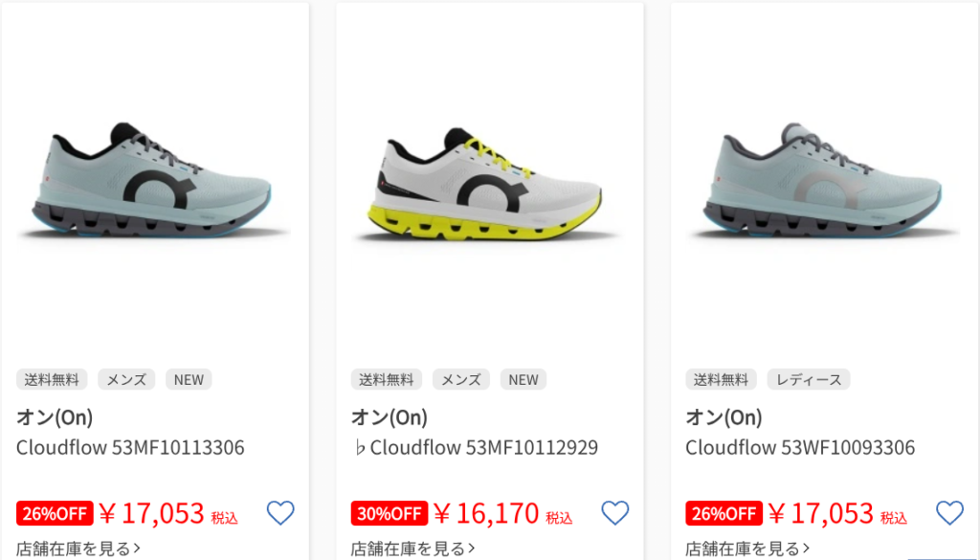980x560 pixels.
Task: Click the 送料無料 tag on first product
Action: 52,379
